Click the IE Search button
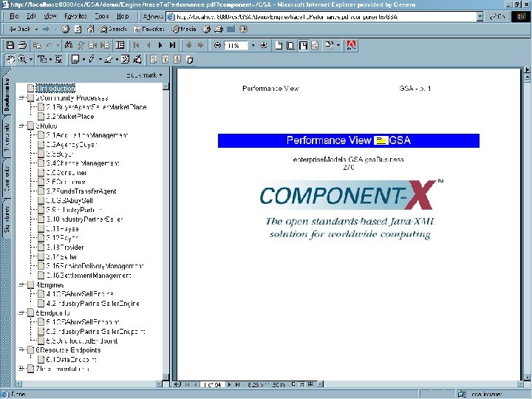Viewport: 532px width, 399px height. point(113,29)
